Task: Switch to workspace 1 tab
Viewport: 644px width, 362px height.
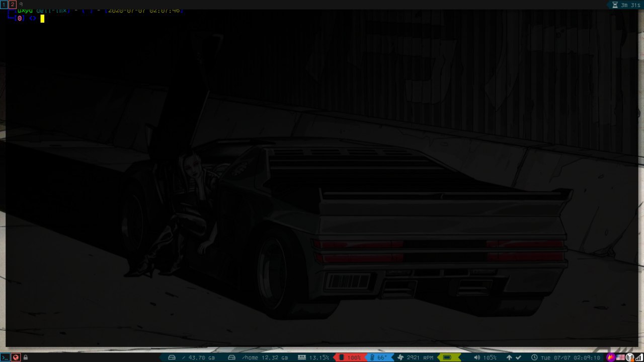Action: [4, 5]
